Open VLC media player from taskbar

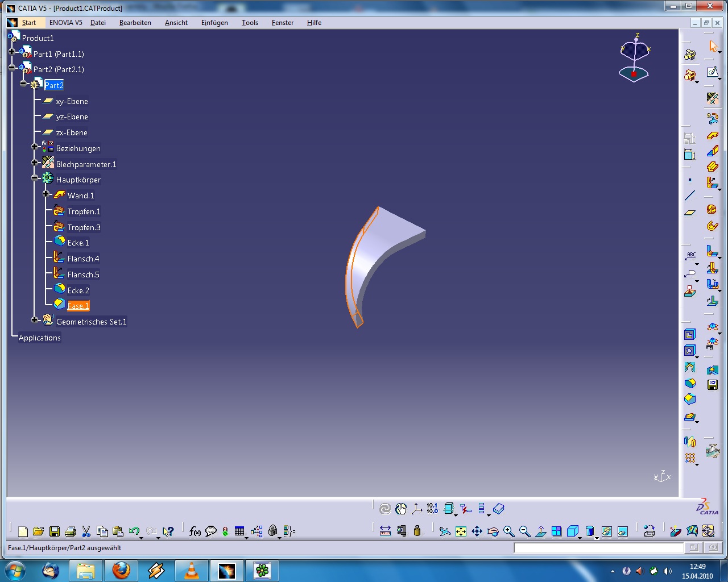point(192,571)
